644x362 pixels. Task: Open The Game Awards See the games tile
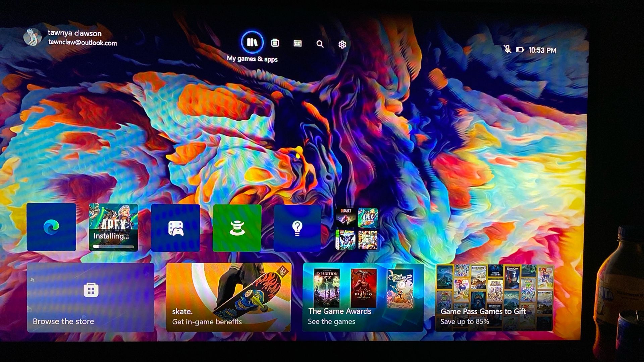click(363, 298)
